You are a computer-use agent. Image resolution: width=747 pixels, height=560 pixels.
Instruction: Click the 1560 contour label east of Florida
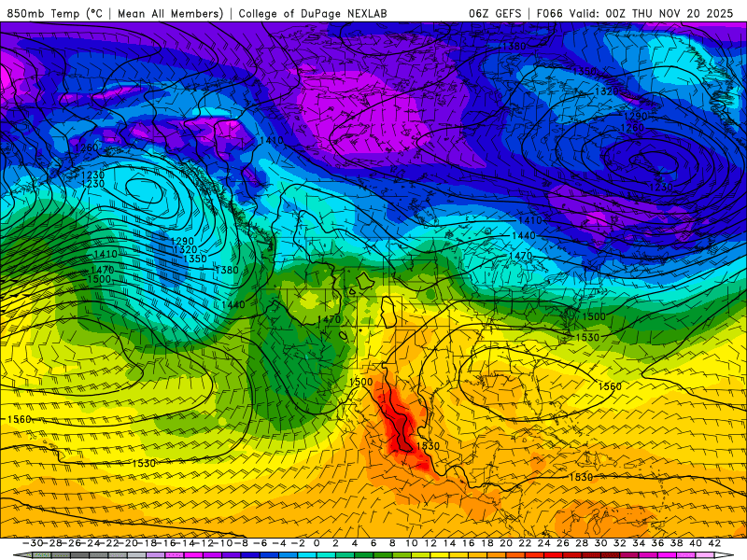610,386
